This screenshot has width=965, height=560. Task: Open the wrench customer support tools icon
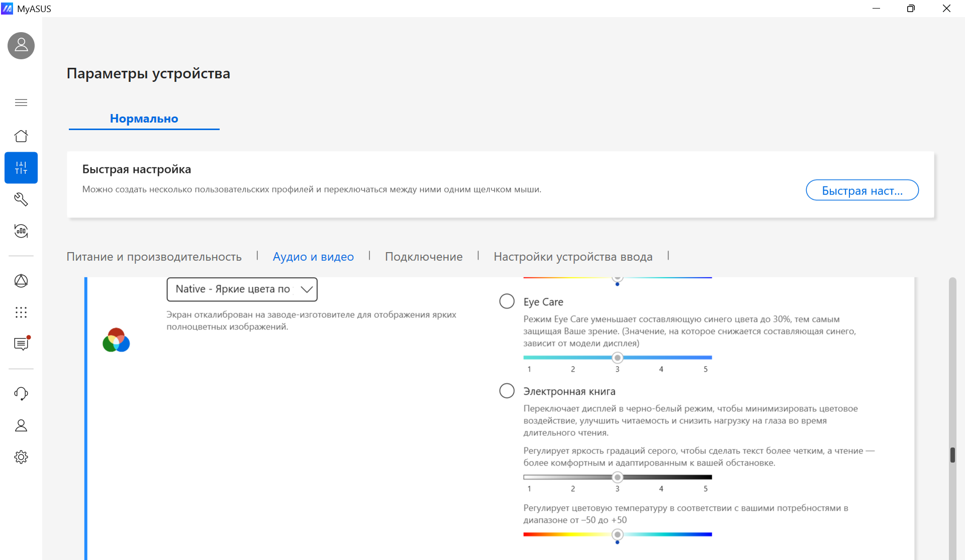tap(21, 199)
